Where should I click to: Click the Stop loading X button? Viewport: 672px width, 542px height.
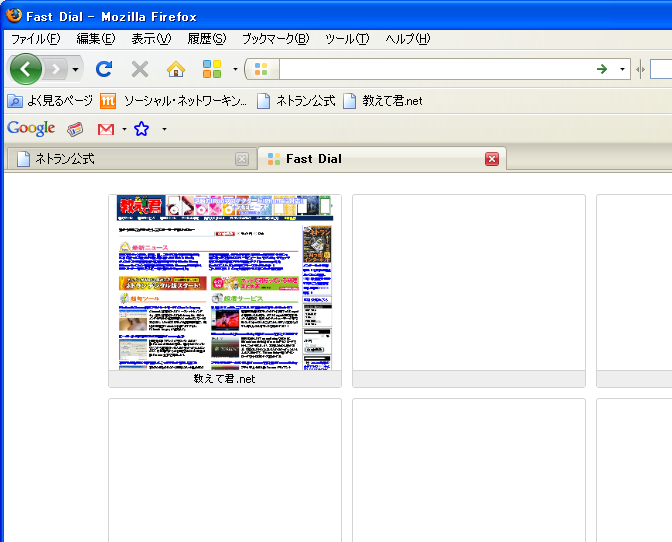tap(140, 69)
